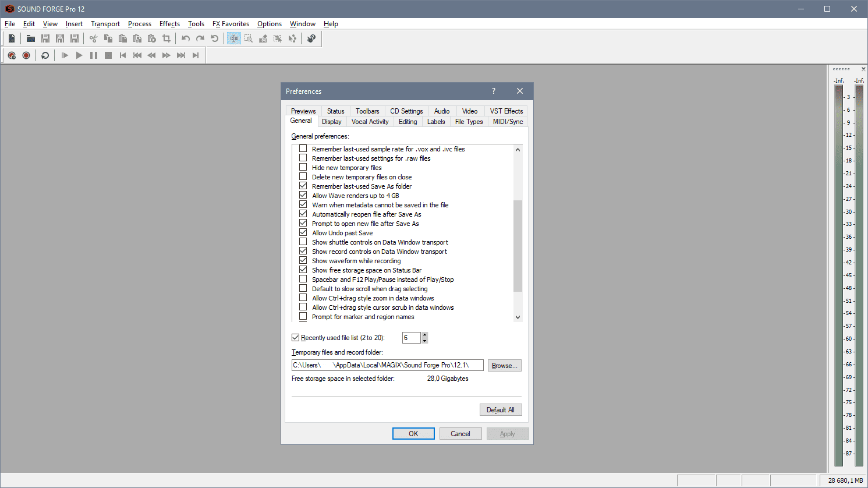Image resolution: width=868 pixels, height=488 pixels.
Task: Click OK in Preferences
Action: [413, 434]
